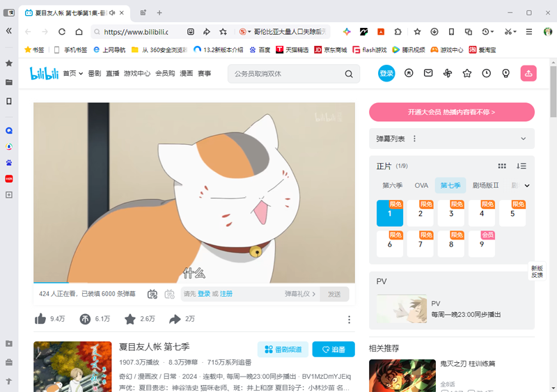Click the 追番 follow button
Screen dimensions: 557x392
coord(334,350)
